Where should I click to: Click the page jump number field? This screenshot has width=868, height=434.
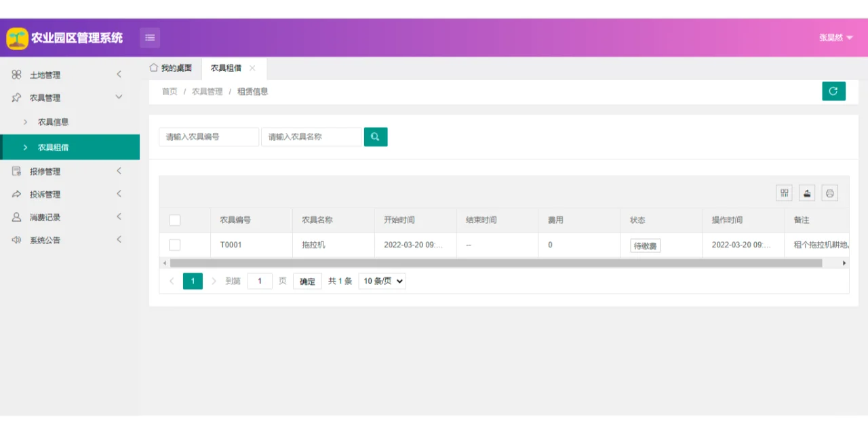tap(260, 281)
